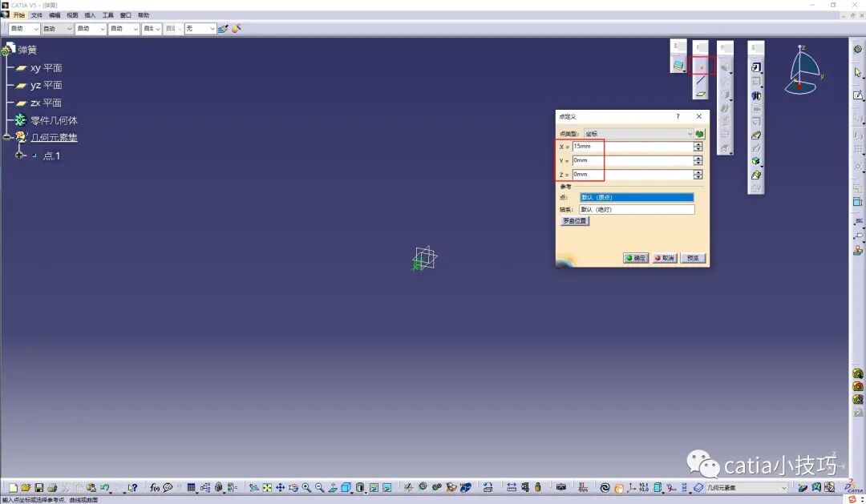Click the axis system icon in bottom toolbar
The image size is (866, 504).
point(631,487)
